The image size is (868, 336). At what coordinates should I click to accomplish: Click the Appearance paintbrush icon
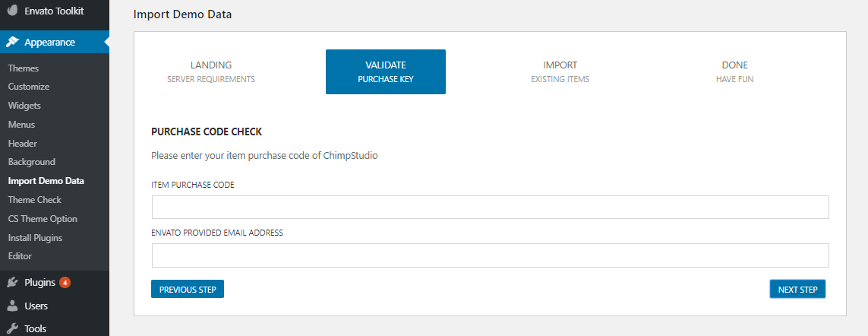click(x=12, y=42)
